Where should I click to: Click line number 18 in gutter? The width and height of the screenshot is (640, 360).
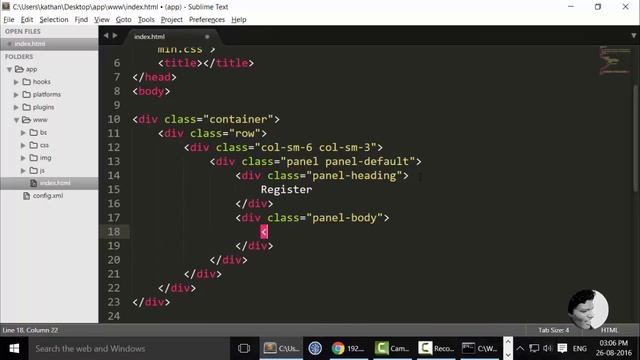(114, 232)
